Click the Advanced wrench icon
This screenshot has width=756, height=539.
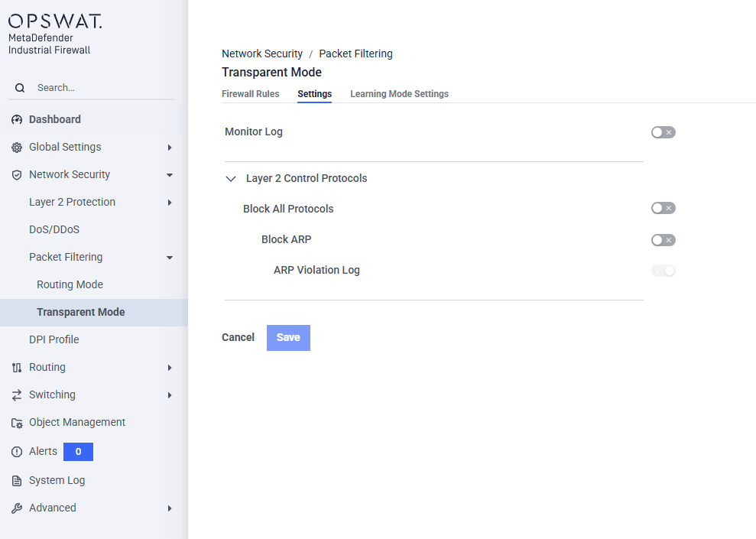(17, 508)
